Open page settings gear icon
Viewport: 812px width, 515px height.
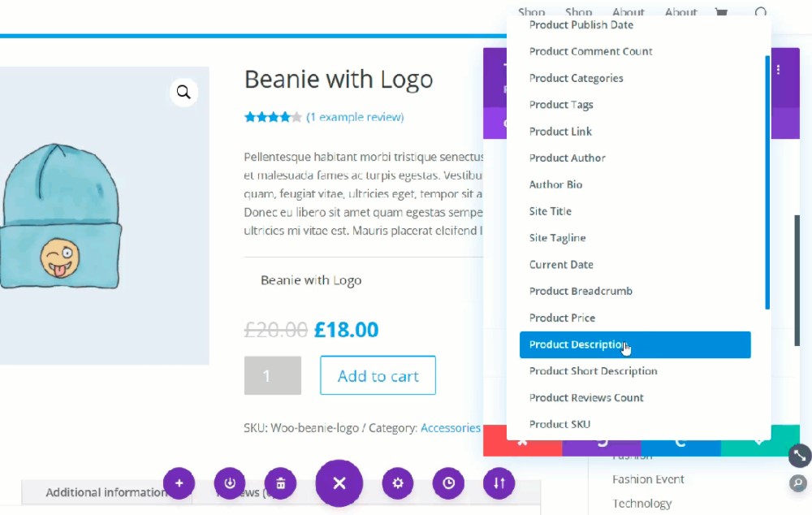tap(397, 483)
